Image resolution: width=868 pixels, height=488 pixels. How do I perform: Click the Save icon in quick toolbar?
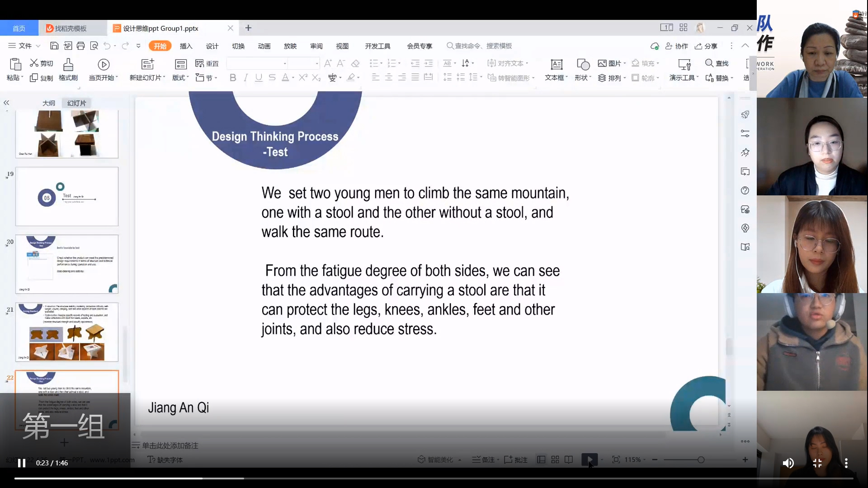tap(54, 46)
